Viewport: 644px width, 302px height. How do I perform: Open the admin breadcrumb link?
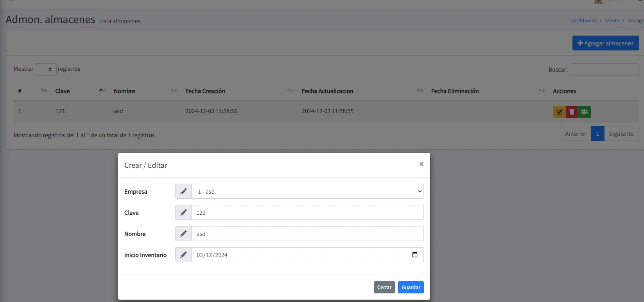612,21
